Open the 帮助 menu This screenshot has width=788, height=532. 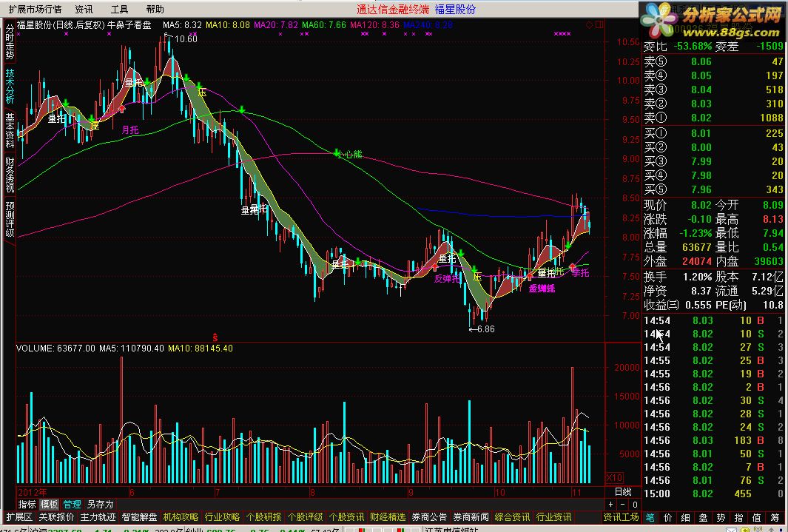pyautogui.click(x=155, y=9)
